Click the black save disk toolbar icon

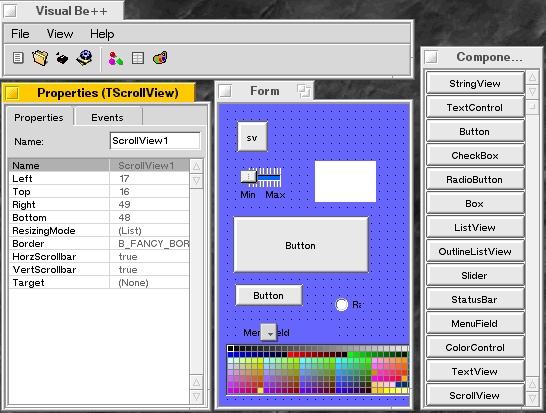[62, 59]
